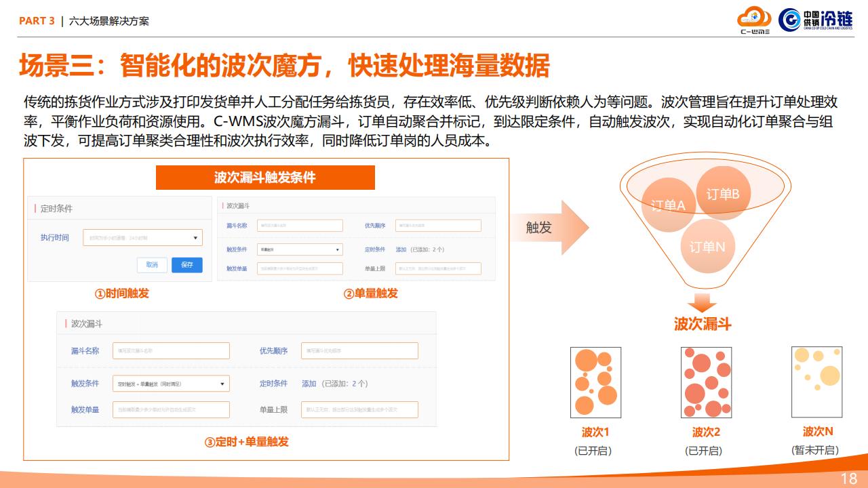Image resolution: width=868 pixels, height=488 pixels.
Task: Open the 波次1 thumbnail box
Action: [x=595, y=382]
